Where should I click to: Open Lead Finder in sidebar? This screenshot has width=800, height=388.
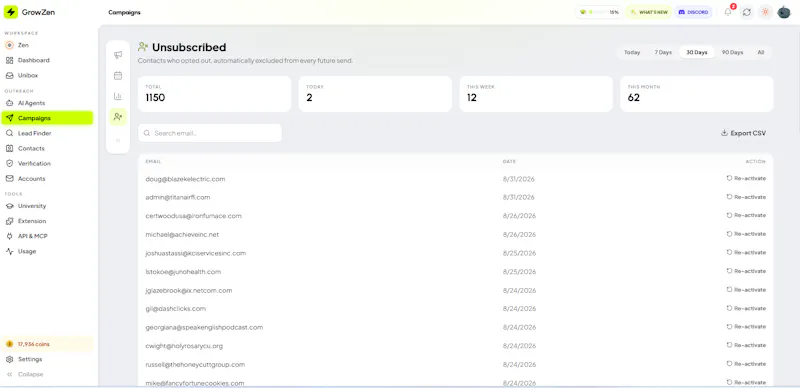click(x=47, y=133)
